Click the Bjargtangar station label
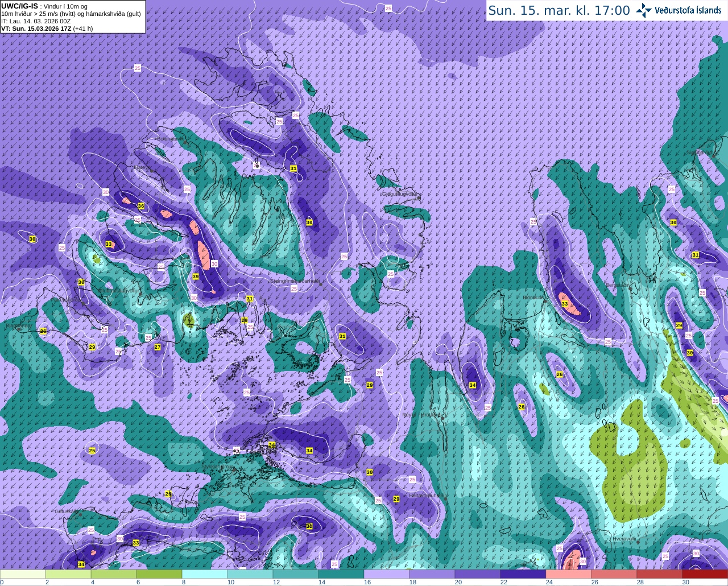 click(x=19, y=326)
